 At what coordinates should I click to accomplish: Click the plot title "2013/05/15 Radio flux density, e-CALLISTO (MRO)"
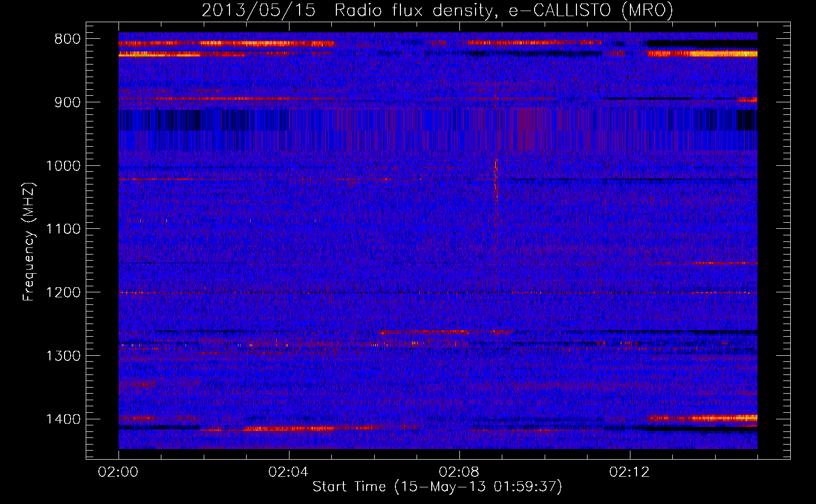(437, 11)
